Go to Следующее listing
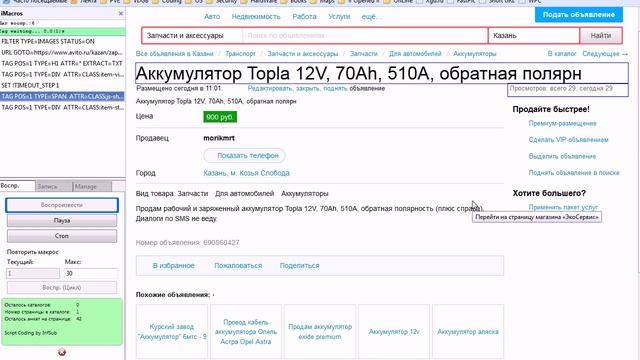The width and height of the screenshot is (640, 360). click(x=605, y=54)
